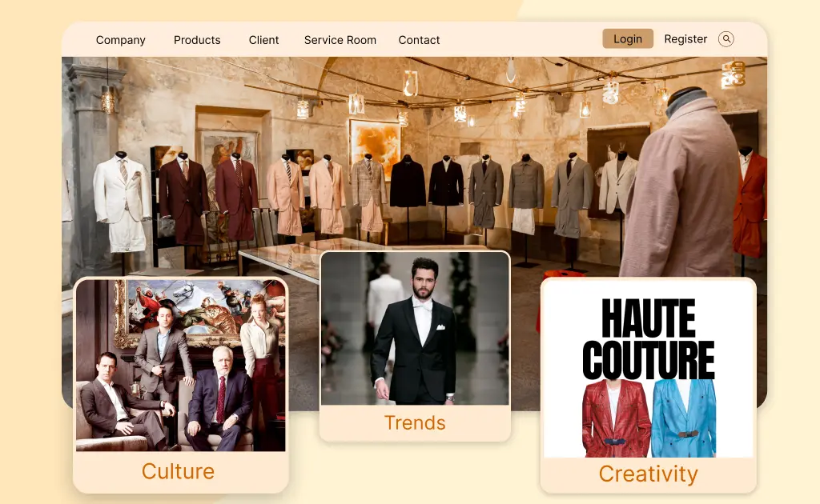
Task: Select the Creativity card label
Action: pos(649,474)
